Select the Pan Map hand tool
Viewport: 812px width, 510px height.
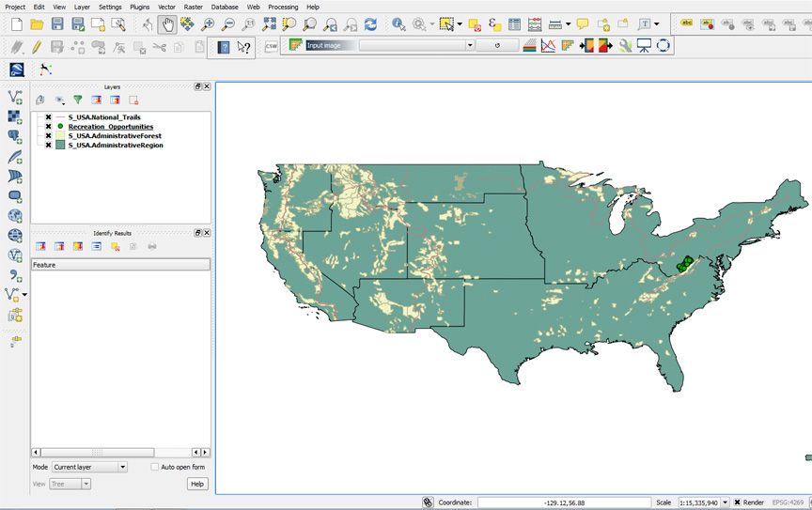[167, 24]
